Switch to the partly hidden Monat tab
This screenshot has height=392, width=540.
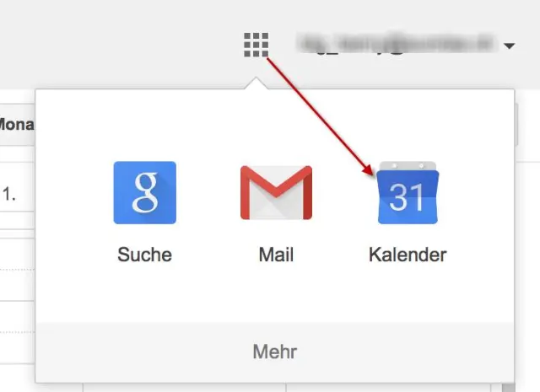pos(17,125)
